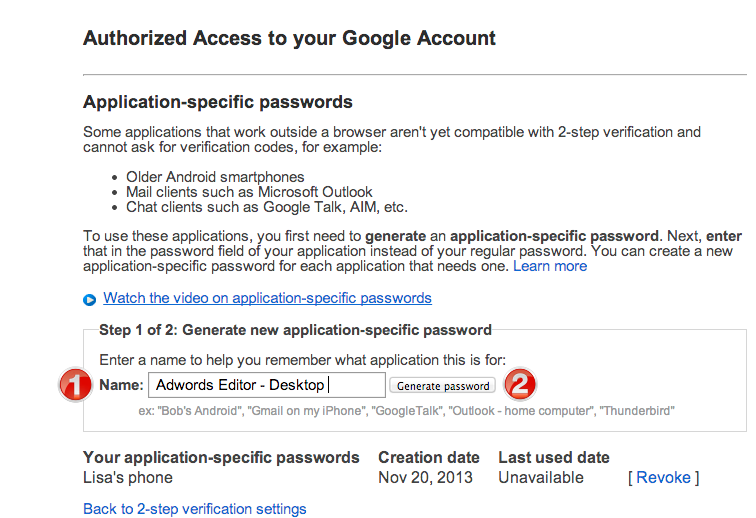Revoke the Lisa's phone password
Viewport: 756px width, 518px height.
point(663,477)
